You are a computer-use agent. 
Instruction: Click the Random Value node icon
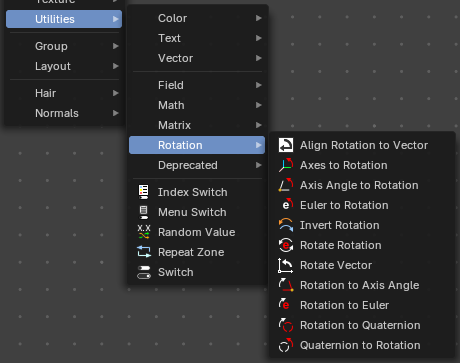pos(144,232)
